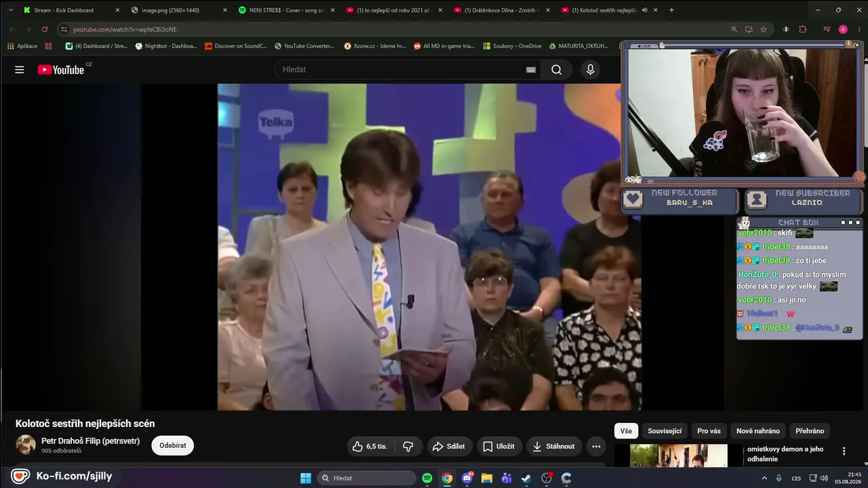
Task: Select the Pro vás filter chip
Action: (709, 431)
